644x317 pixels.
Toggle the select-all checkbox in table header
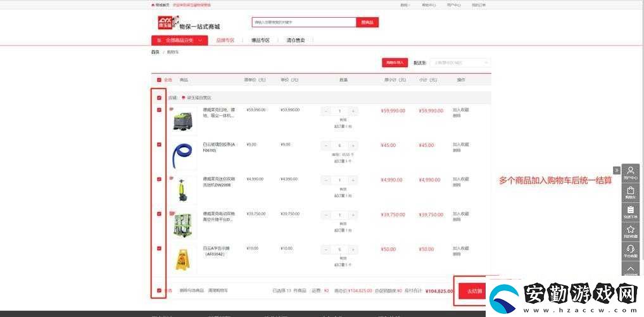click(159, 80)
